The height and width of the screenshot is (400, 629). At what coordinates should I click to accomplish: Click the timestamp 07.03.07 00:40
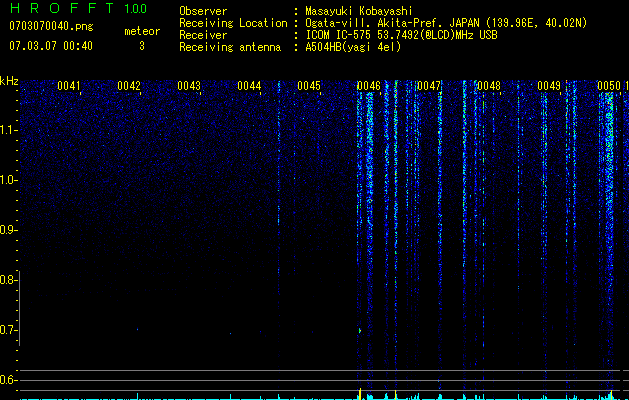pos(51,46)
